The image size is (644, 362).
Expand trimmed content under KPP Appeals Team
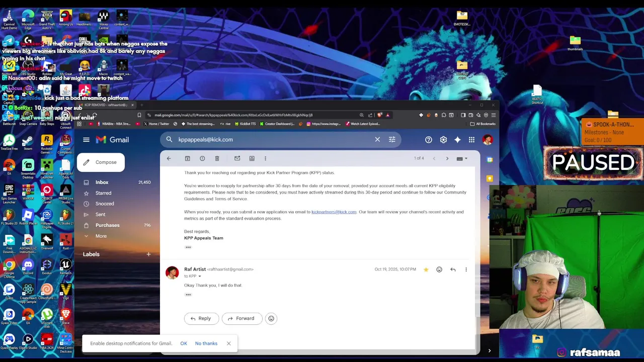click(x=188, y=247)
